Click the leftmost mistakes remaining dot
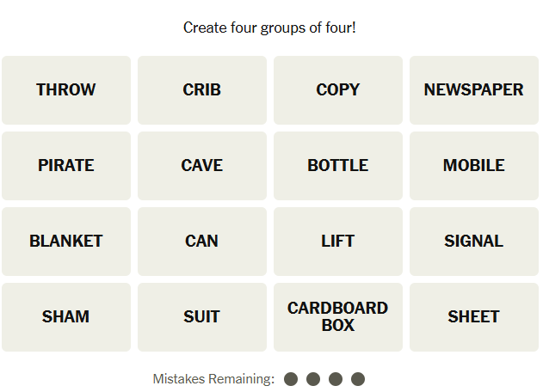Viewport: 543px width, 392px height. point(291,379)
